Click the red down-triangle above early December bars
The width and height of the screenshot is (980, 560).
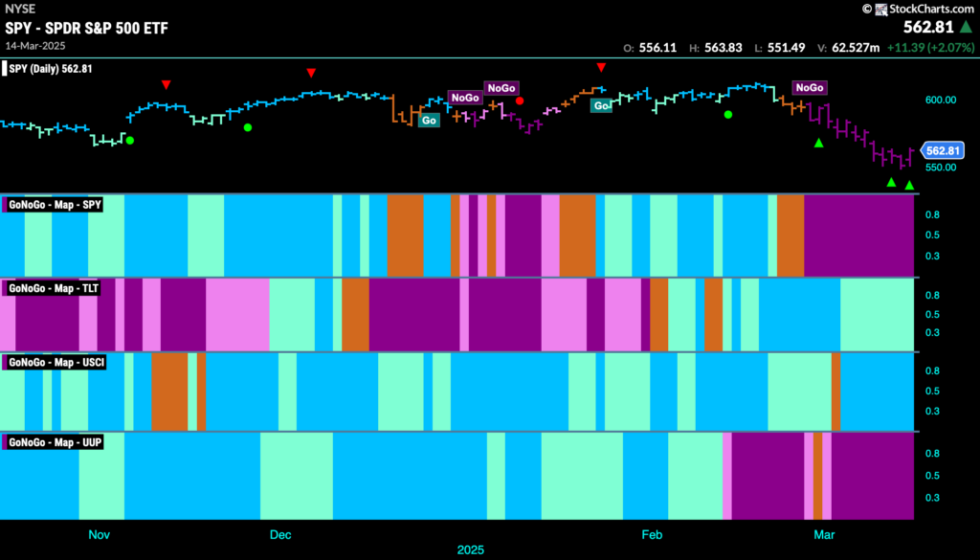pyautogui.click(x=311, y=73)
